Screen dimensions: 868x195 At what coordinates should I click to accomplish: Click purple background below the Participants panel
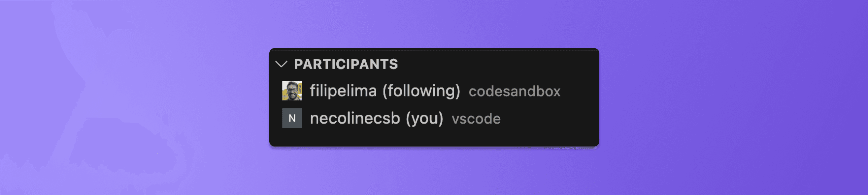(x=434, y=172)
